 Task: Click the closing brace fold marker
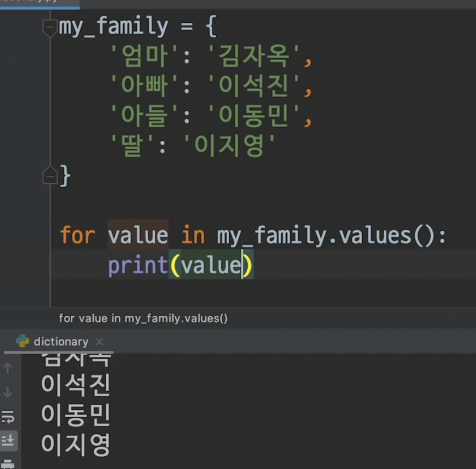pos(50,175)
